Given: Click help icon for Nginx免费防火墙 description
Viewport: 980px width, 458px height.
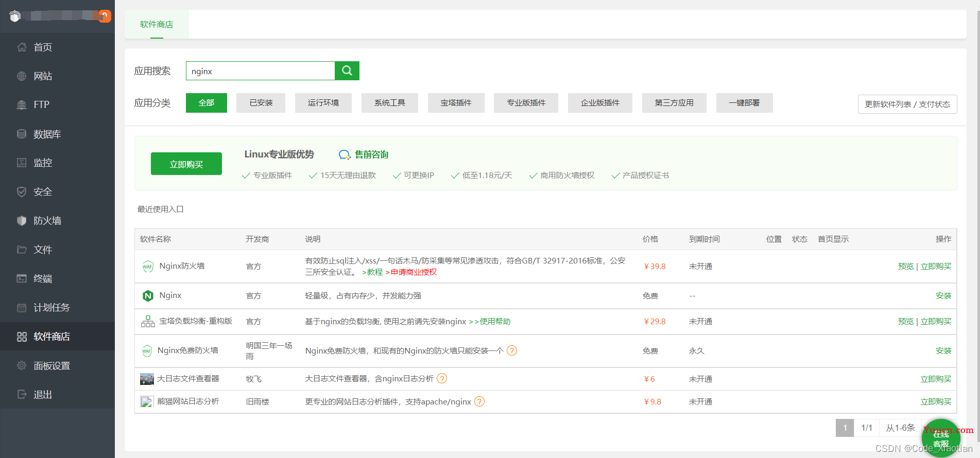Looking at the screenshot, I should (x=512, y=350).
